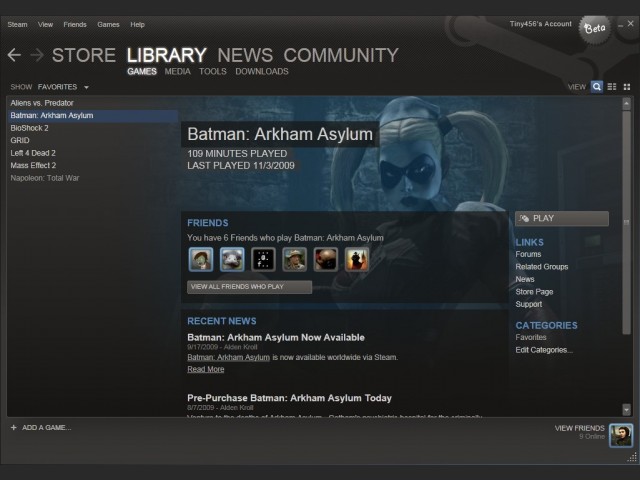Go forward with the right arrow
This screenshot has height=480, width=640.
37,55
